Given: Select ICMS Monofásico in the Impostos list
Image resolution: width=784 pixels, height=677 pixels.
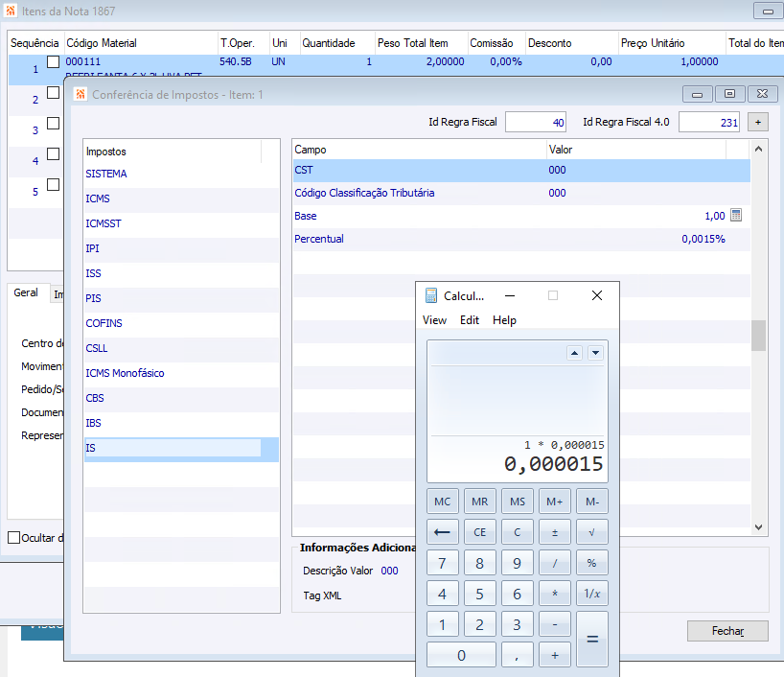Looking at the screenshot, I should pos(181,373).
